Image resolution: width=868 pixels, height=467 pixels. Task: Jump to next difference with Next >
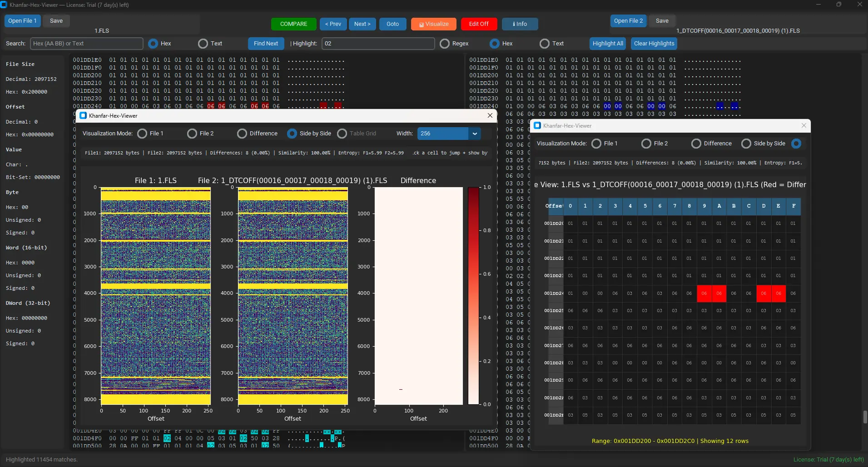362,24
